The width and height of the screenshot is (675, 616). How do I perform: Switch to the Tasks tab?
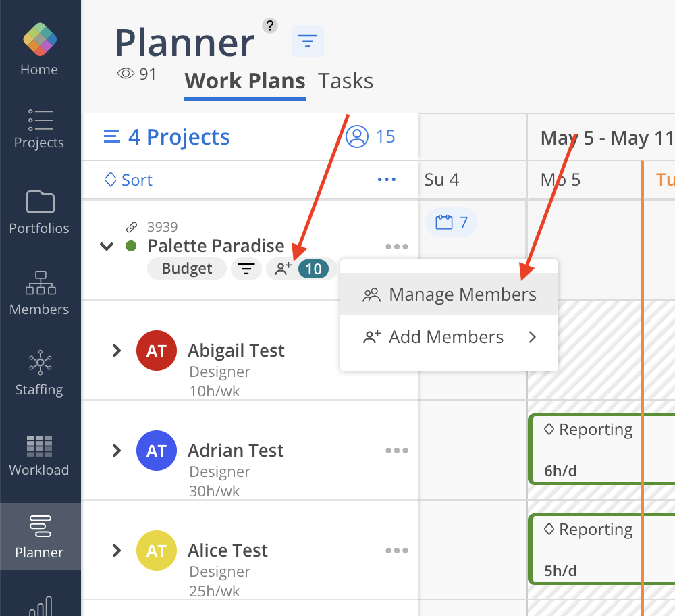(x=345, y=81)
